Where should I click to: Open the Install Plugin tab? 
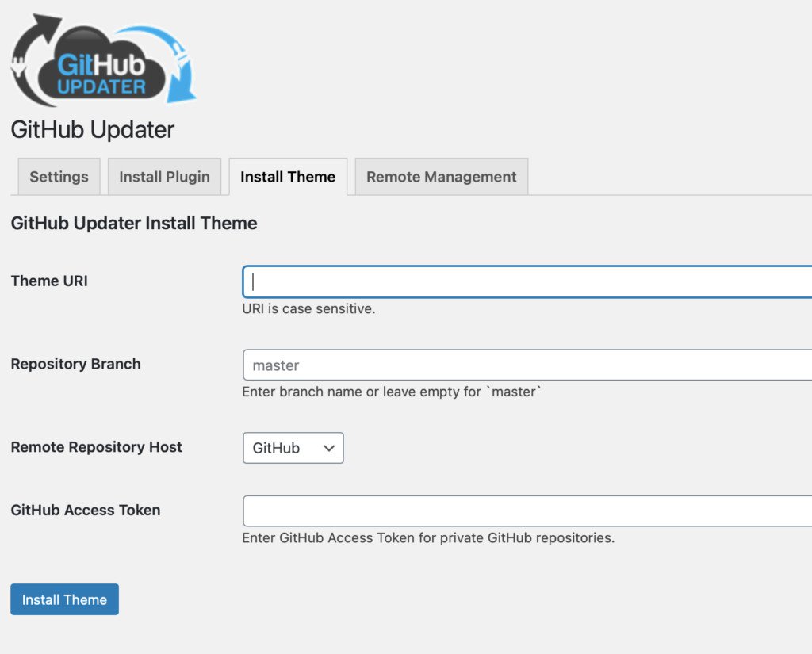tap(164, 176)
